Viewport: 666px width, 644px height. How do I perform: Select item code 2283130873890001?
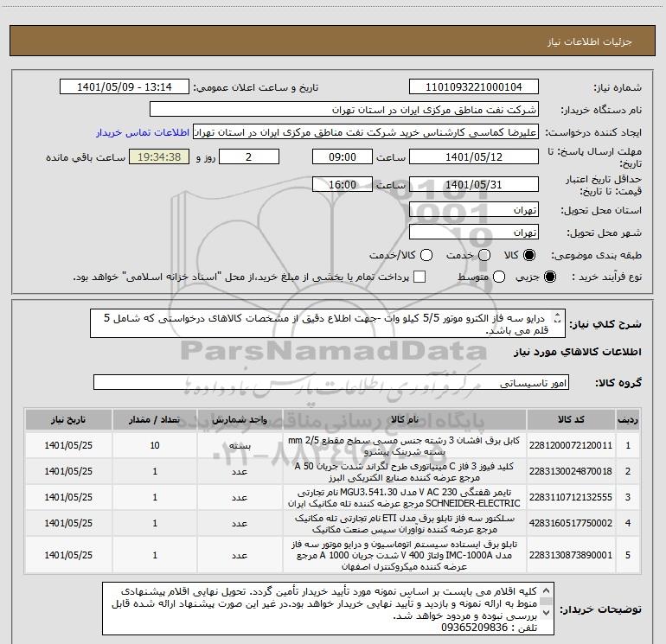[x=571, y=555]
